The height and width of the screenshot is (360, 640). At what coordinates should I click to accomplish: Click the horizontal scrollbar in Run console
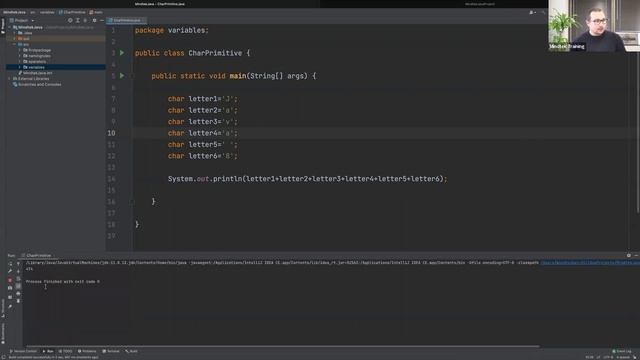click(x=282, y=346)
